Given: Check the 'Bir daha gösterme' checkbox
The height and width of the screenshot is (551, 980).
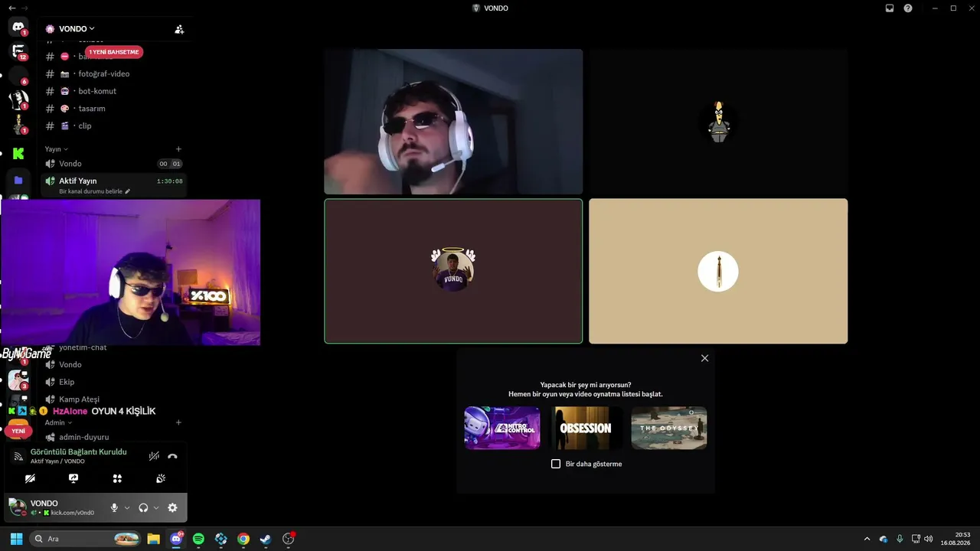Looking at the screenshot, I should point(556,464).
